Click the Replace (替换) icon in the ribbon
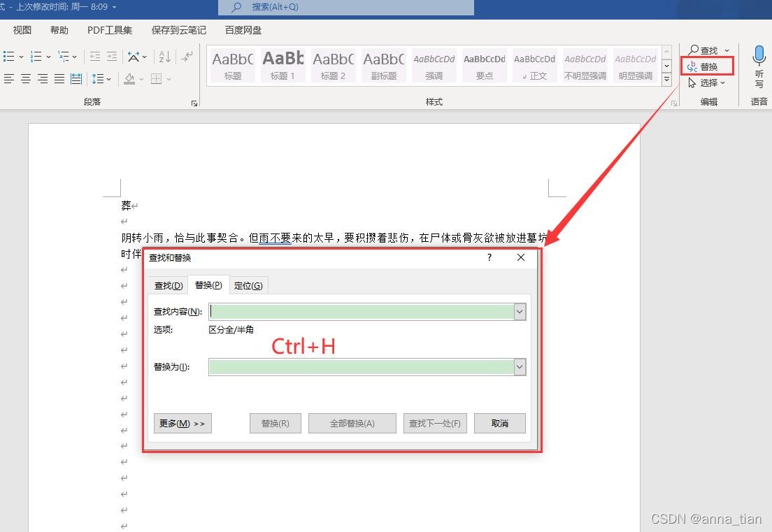Image resolution: width=772 pixels, height=532 pixels. [x=708, y=66]
